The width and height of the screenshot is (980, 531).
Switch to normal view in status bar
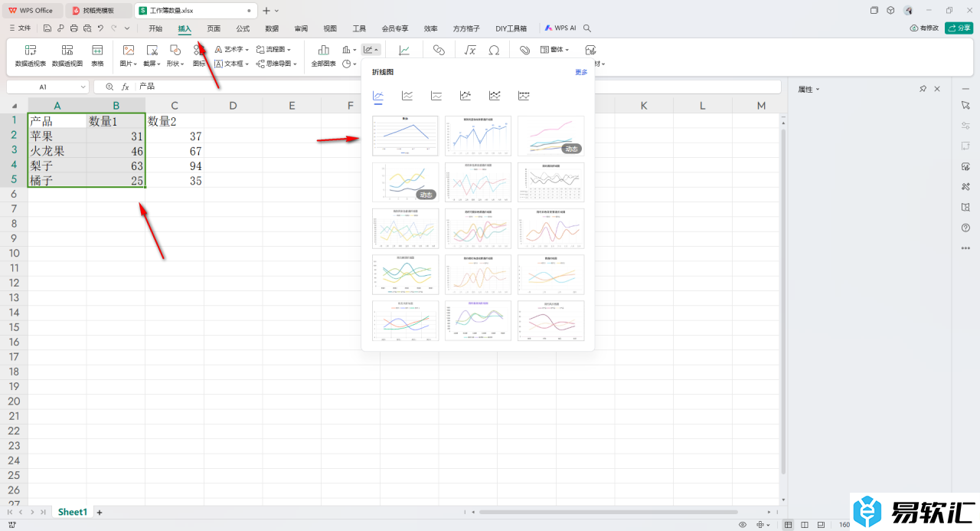coord(789,525)
